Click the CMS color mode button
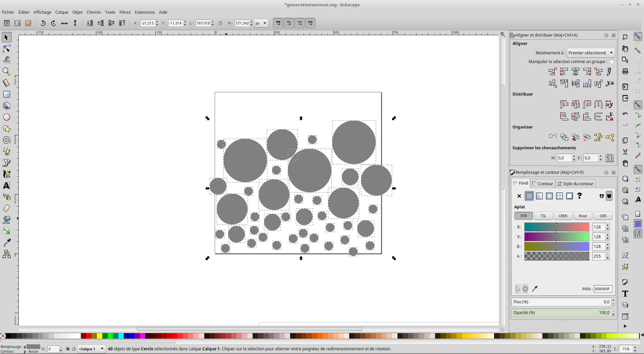The width and height of the screenshot is (644, 354). pos(603,216)
